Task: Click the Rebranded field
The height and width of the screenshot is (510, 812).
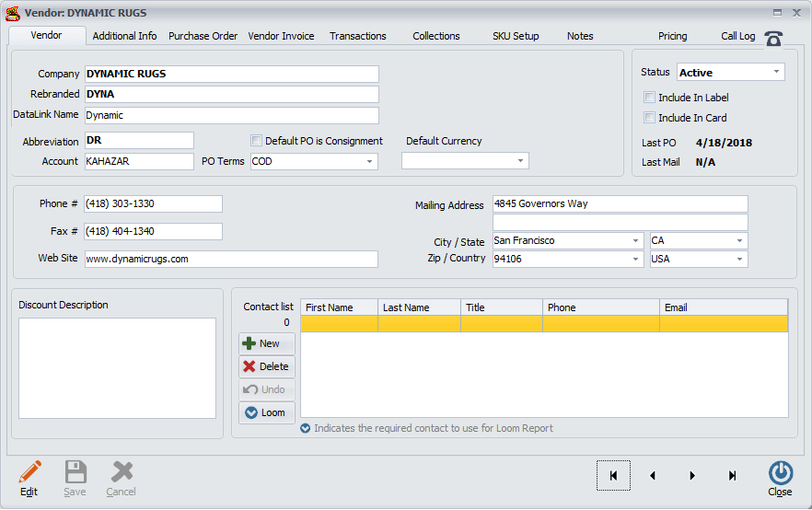Action: tap(231, 94)
